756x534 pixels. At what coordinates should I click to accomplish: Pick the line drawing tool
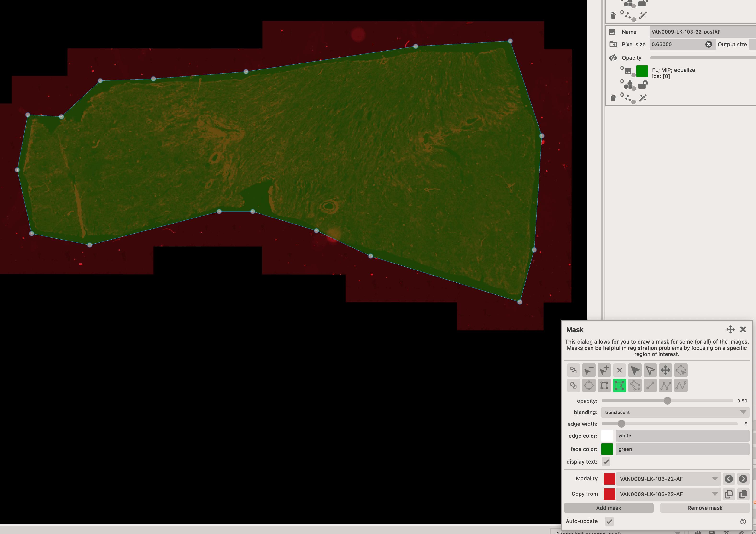650,385
